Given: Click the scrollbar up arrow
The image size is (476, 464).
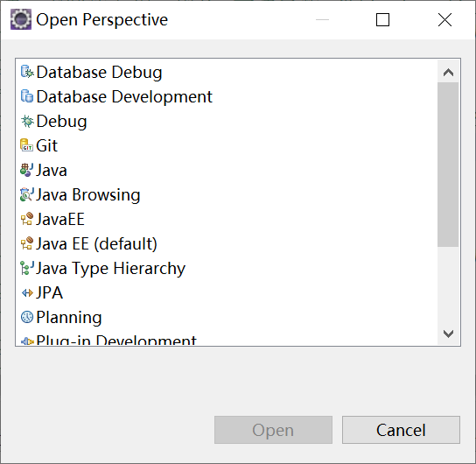Looking at the screenshot, I should (448, 73).
